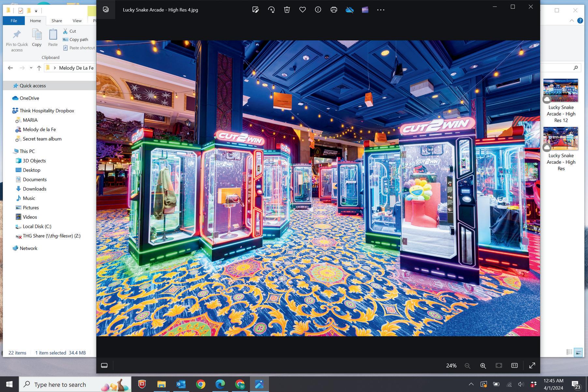This screenshot has width=588, height=392.
Task: Delete the photo with the trash icon
Action: pyautogui.click(x=287, y=10)
